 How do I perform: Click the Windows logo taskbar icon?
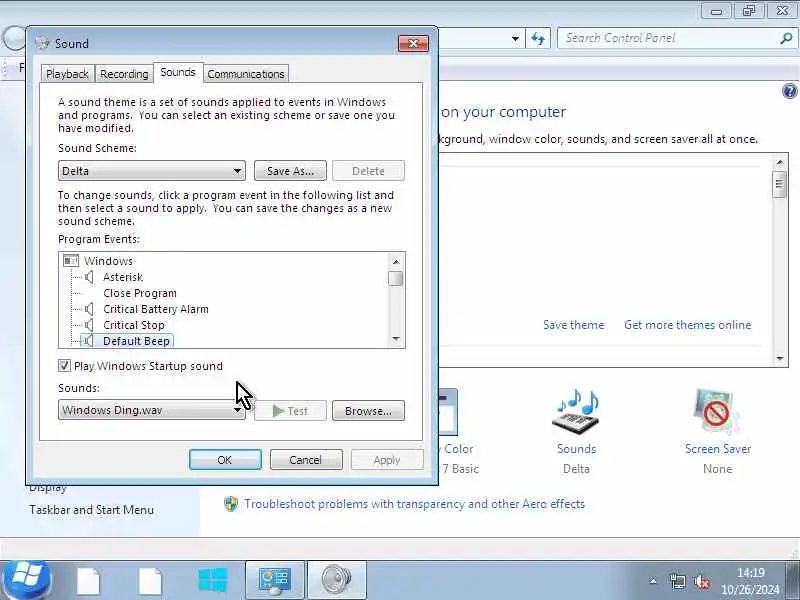(212, 581)
